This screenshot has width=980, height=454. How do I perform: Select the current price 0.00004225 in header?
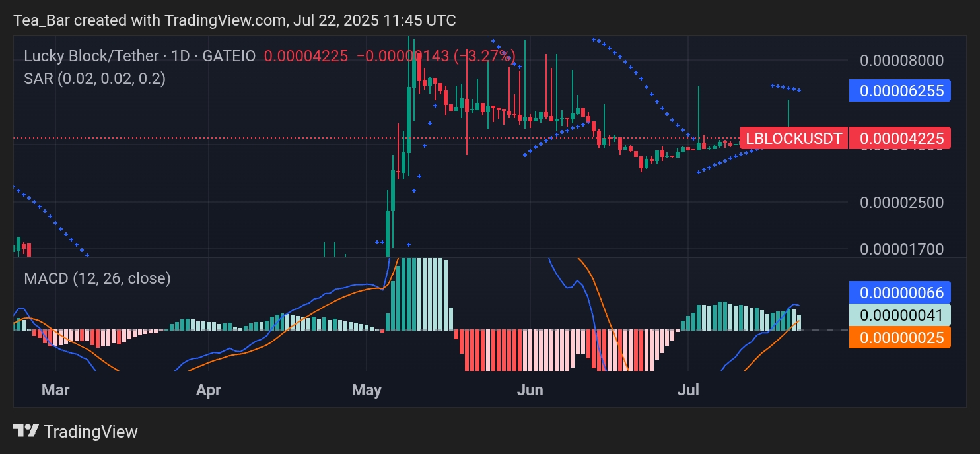click(x=306, y=56)
